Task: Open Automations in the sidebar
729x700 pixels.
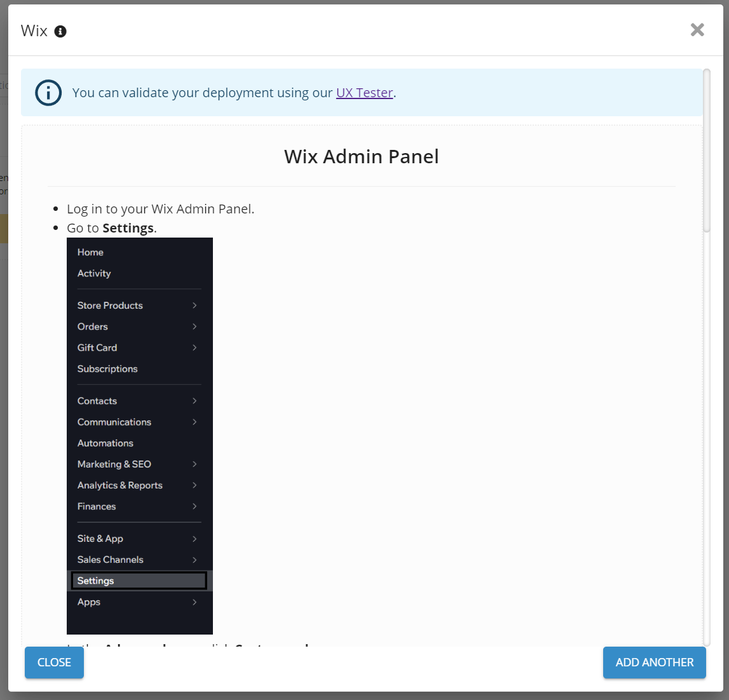Action: pos(106,443)
